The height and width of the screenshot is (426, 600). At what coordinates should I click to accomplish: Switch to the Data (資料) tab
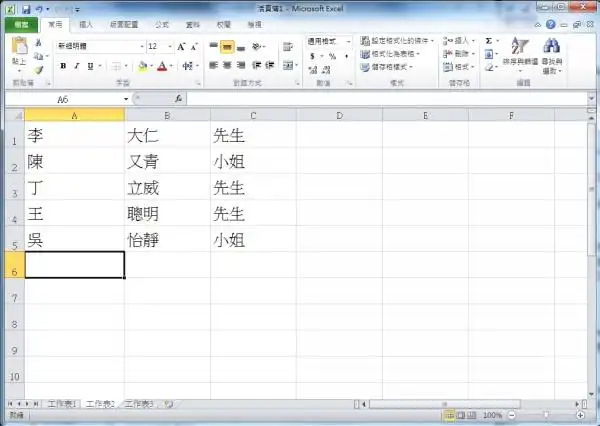pyautogui.click(x=192, y=24)
